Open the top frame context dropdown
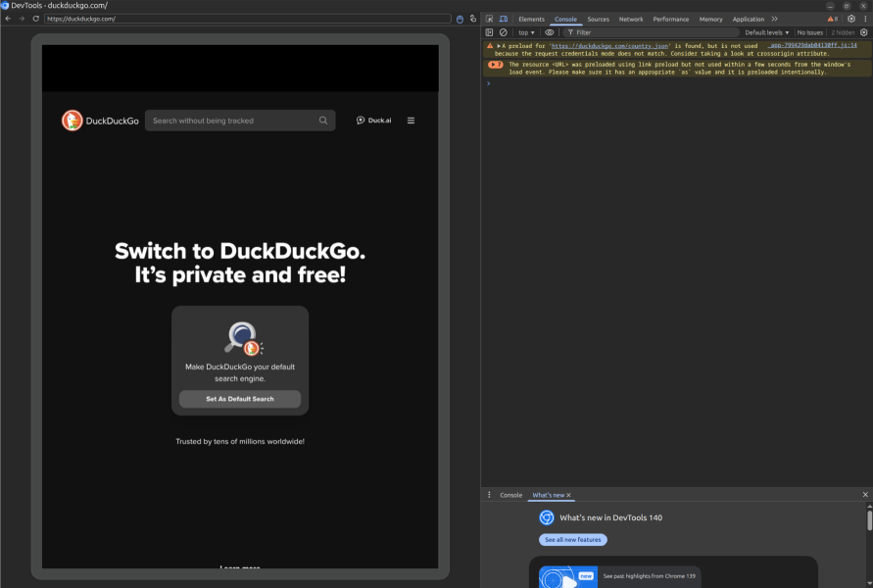Image resolution: width=873 pixels, height=588 pixels. pos(525,31)
